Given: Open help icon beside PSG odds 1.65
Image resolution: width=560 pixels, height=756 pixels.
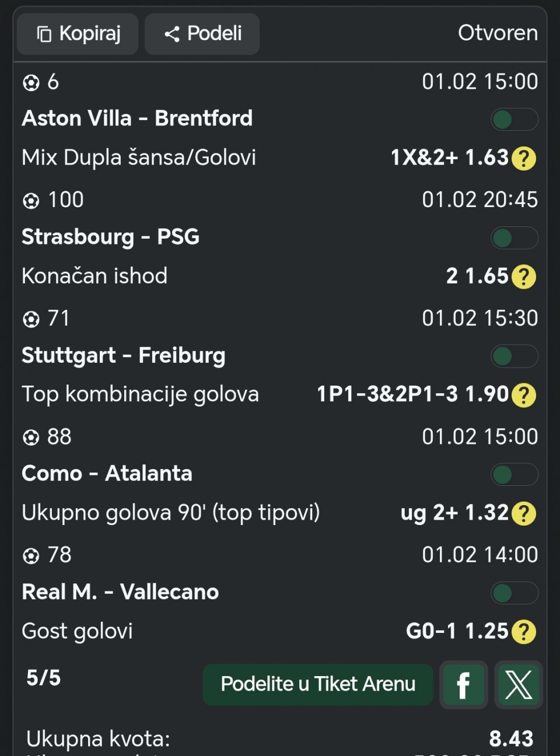Looking at the screenshot, I should pyautogui.click(x=523, y=276).
